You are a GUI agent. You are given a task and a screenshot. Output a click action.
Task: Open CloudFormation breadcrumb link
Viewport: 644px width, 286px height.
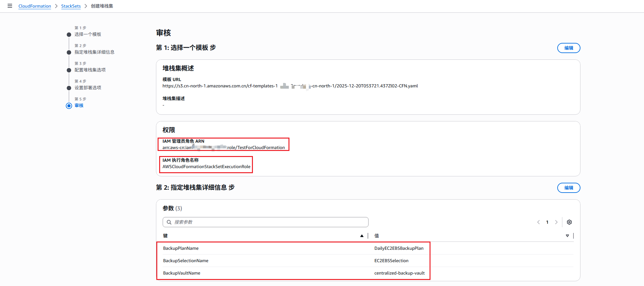tap(35, 6)
